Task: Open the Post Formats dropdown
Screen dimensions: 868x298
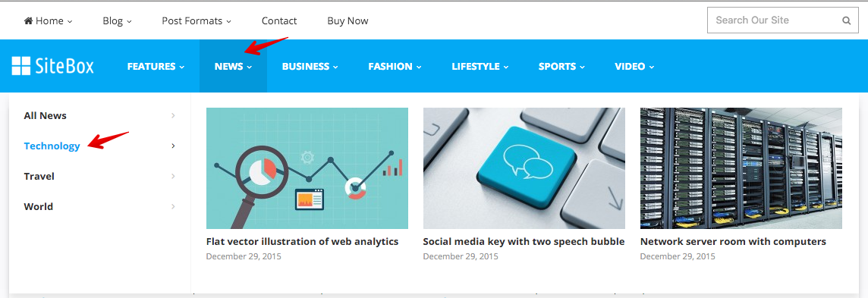Action: [197, 21]
